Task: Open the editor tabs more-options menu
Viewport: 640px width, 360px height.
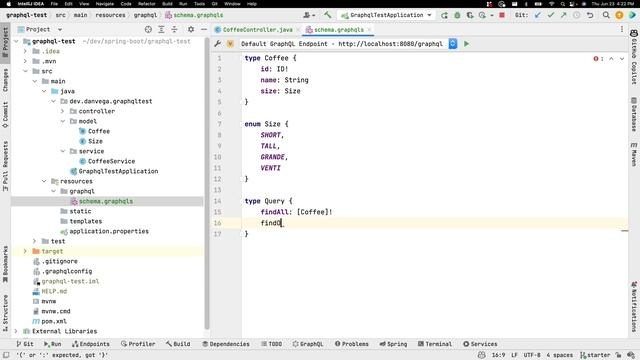Action: [x=622, y=29]
